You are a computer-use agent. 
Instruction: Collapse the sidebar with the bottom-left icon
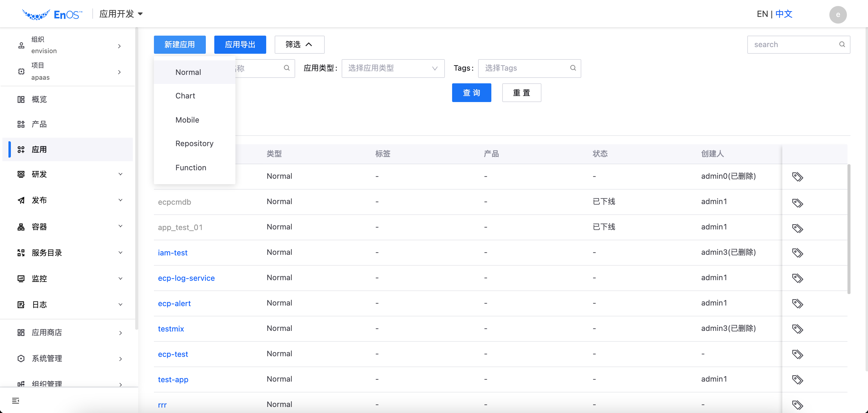click(15, 401)
